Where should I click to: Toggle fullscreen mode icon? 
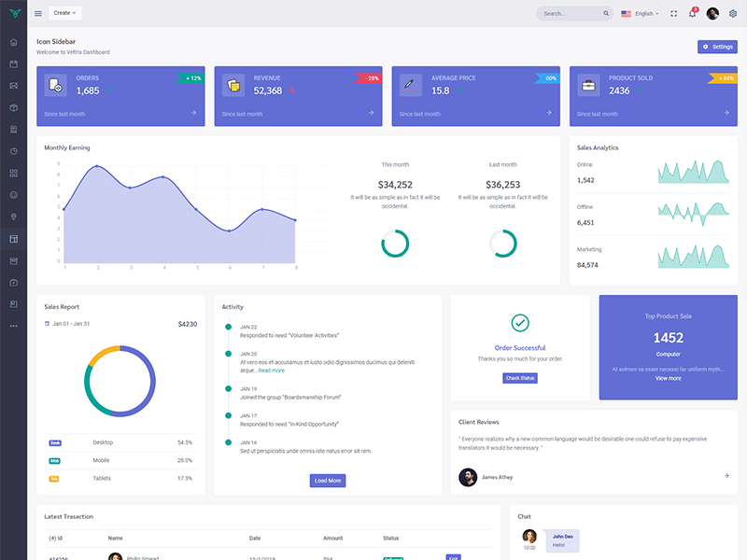tap(673, 13)
